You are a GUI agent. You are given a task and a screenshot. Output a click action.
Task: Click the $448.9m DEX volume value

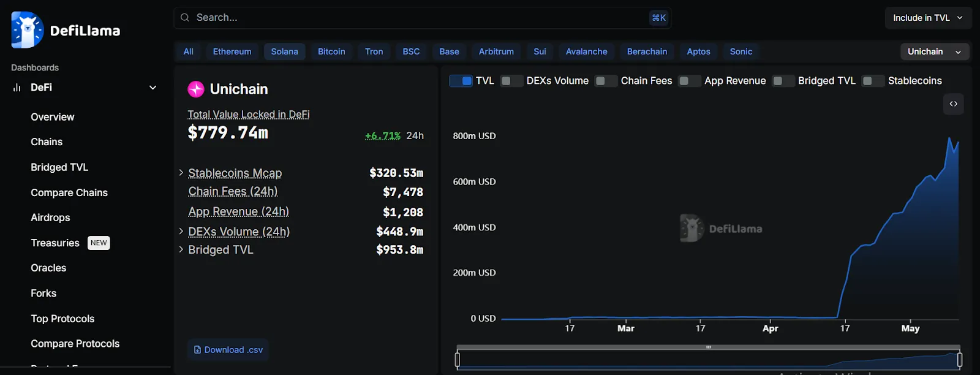click(400, 232)
